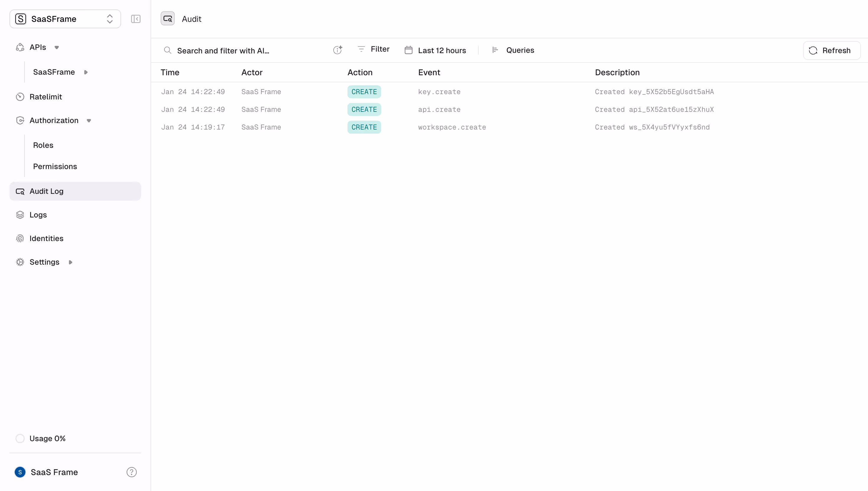
Task: Click the CREATE badge on key.create row
Action: coord(364,91)
